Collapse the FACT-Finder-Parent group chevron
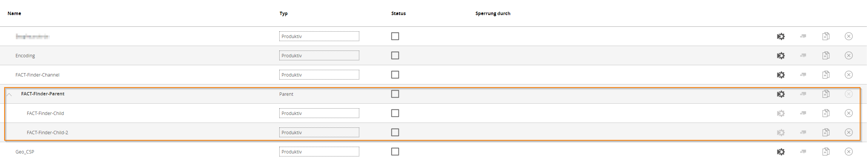Viewport: 868px width, 161px height. (9, 94)
